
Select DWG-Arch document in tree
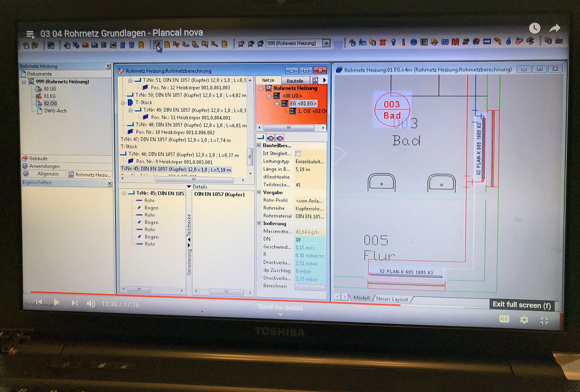click(55, 111)
